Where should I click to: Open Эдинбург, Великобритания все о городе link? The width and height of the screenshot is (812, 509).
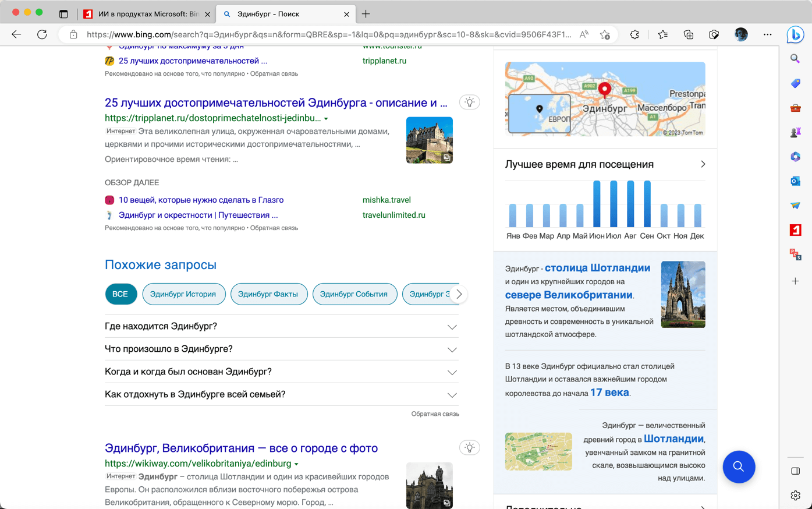point(241,448)
